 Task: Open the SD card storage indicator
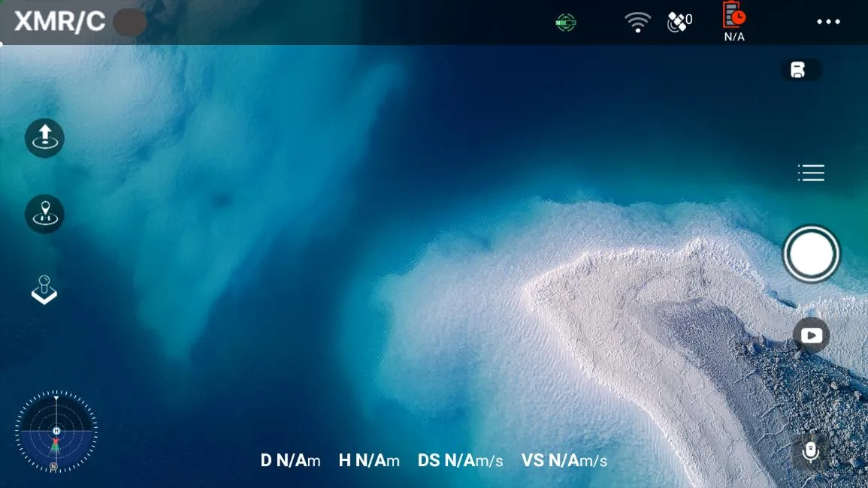(800, 71)
